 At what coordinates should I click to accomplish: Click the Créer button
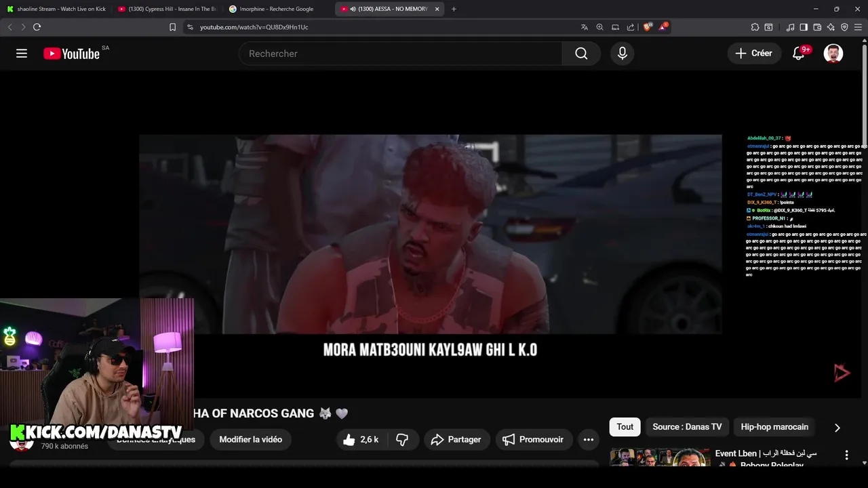[753, 54]
